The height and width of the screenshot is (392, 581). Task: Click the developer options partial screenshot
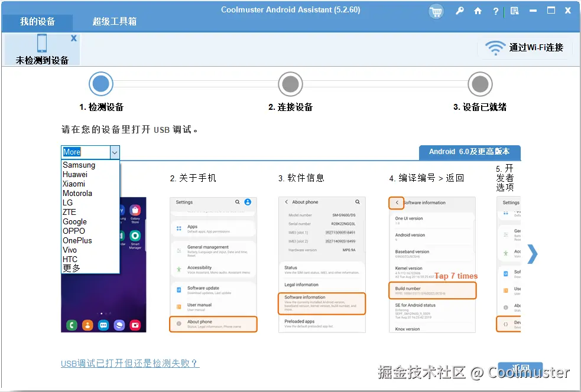click(508, 264)
